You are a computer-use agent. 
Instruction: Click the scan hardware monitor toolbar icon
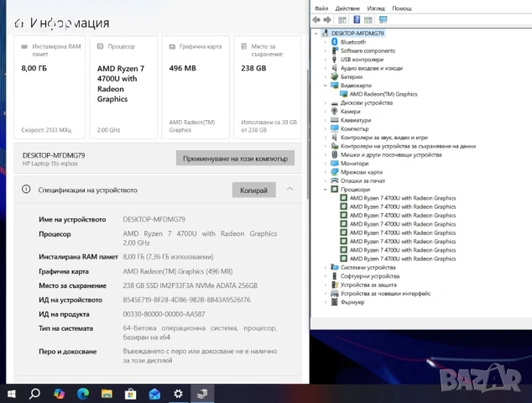pos(383,19)
